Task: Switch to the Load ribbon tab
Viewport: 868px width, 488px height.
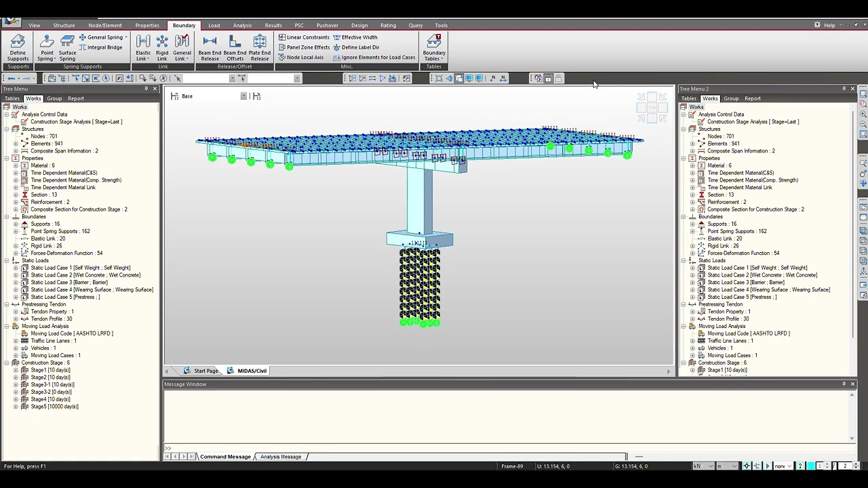Action: (x=214, y=25)
